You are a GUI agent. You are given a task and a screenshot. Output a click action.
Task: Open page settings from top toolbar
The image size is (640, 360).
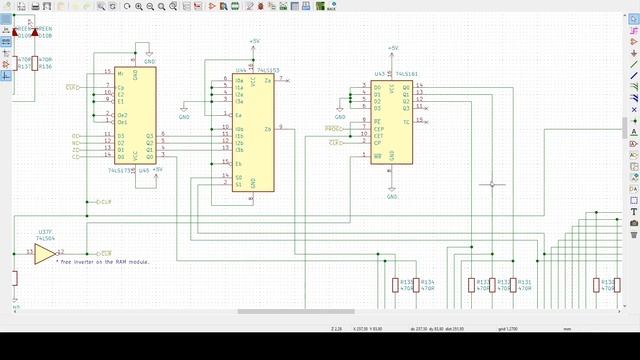(21, 6)
